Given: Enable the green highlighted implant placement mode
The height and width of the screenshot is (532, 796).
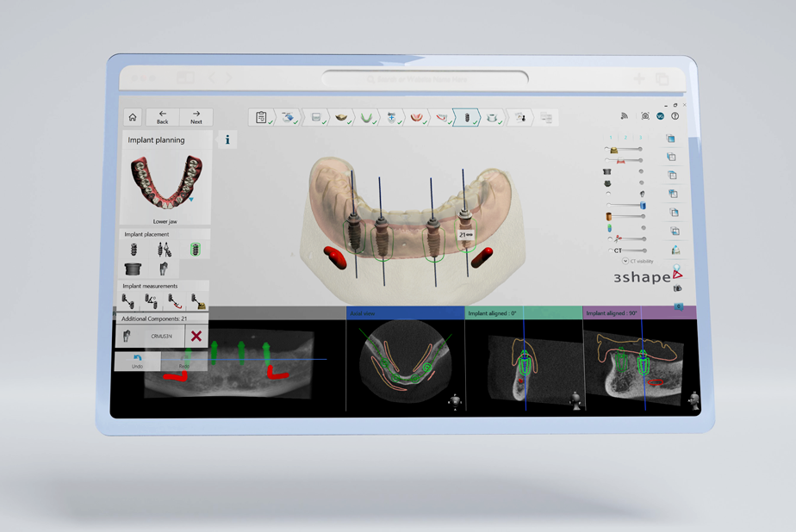Looking at the screenshot, I should pyautogui.click(x=195, y=249).
